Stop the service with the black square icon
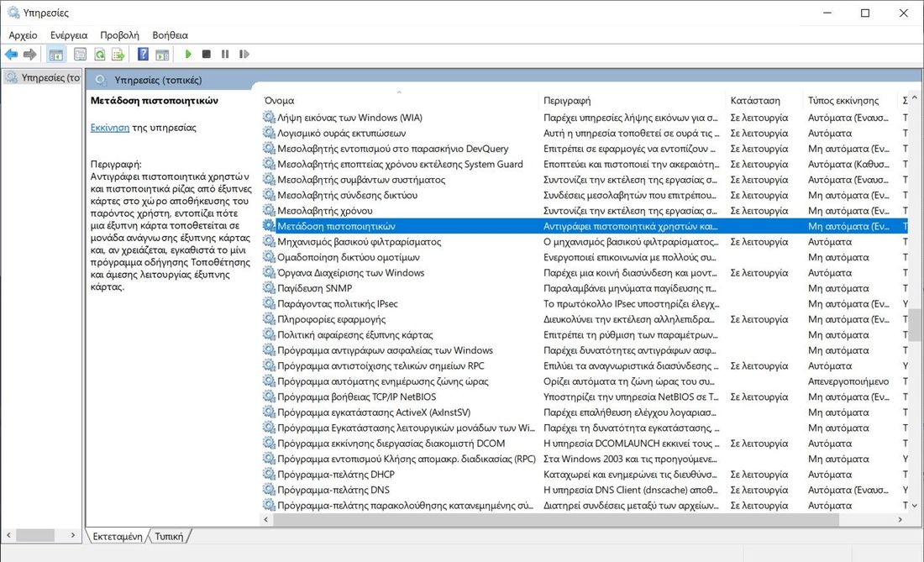924x562 pixels. [207, 55]
